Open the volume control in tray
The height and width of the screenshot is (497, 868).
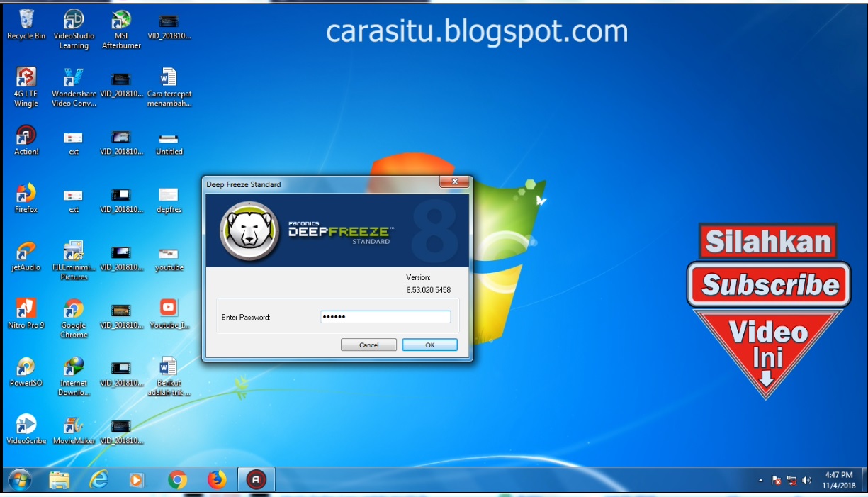807,481
